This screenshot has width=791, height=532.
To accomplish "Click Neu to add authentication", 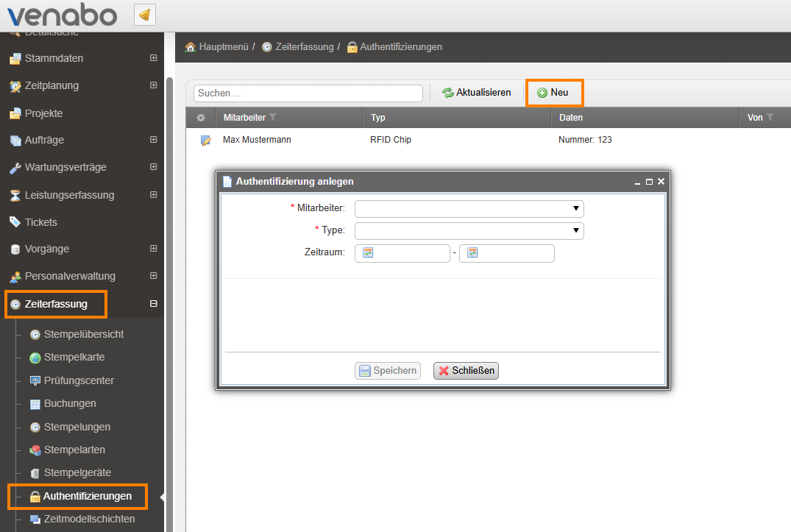I will (553, 93).
